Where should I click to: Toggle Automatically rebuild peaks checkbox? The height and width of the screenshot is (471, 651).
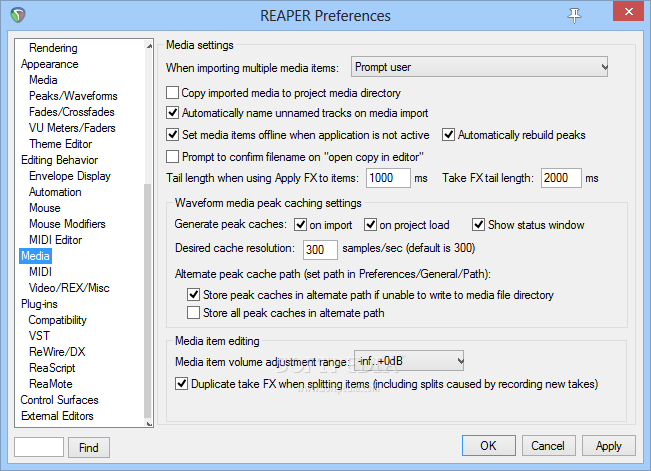click(x=448, y=135)
